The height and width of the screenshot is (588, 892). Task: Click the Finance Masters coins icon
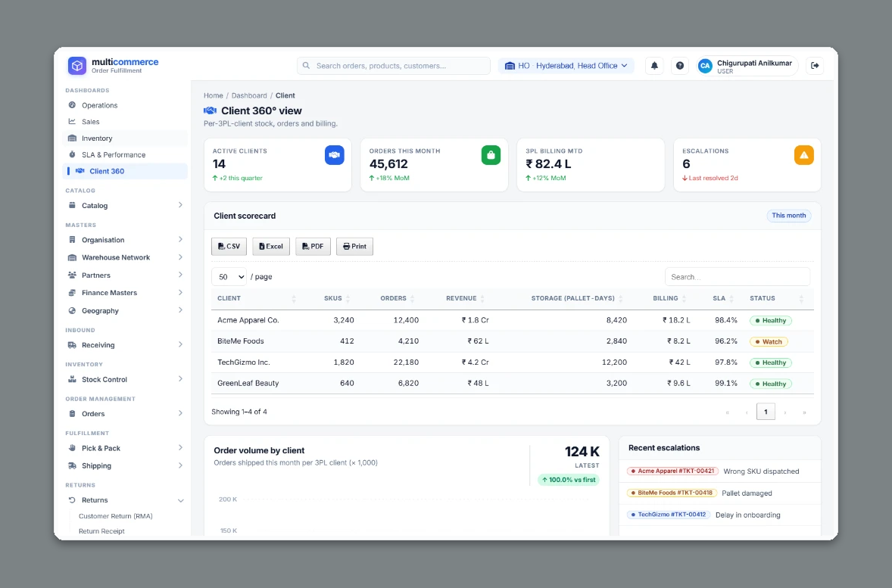click(72, 293)
